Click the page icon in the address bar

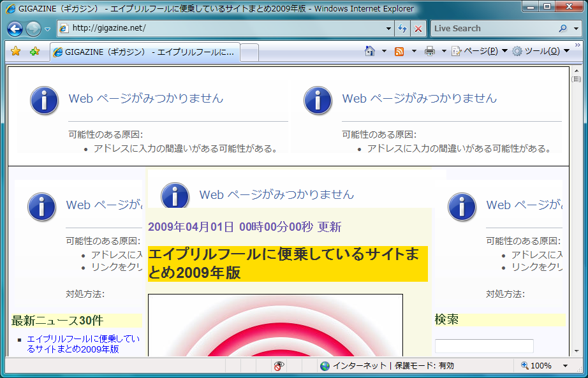(x=64, y=29)
